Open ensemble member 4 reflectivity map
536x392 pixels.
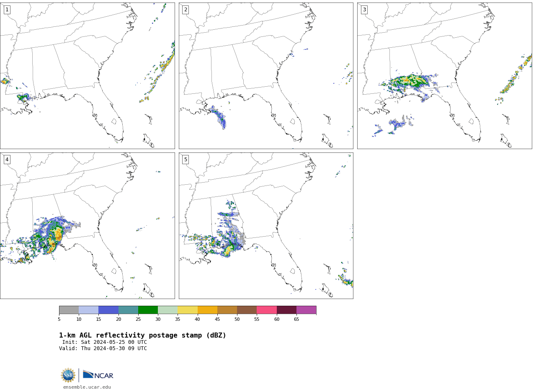point(87,226)
